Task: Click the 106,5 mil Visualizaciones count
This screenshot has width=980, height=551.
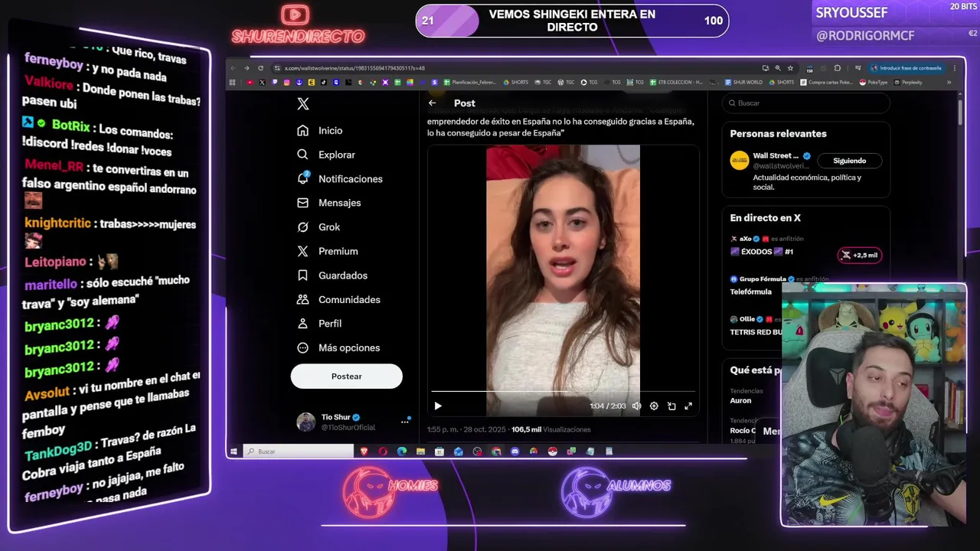Action: pyautogui.click(x=550, y=429)
